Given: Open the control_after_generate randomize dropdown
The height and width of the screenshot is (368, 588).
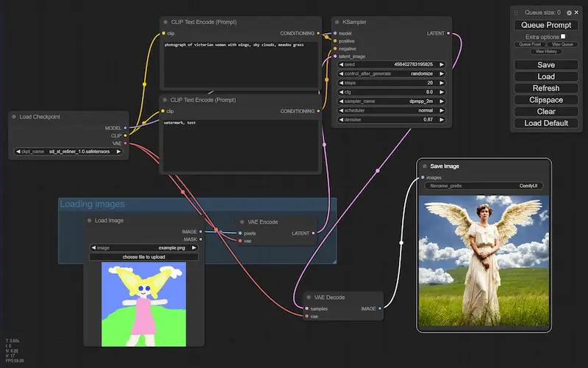Looking at the screenshot, I should pos(392,74).
